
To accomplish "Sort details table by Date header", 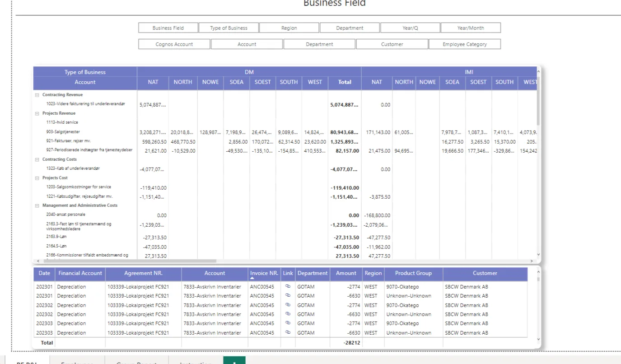I will point(44,273).
